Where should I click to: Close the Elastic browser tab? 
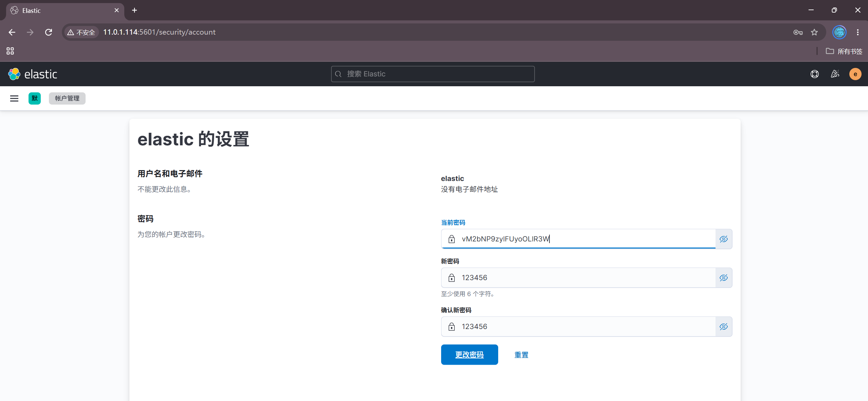coord(116,10)
